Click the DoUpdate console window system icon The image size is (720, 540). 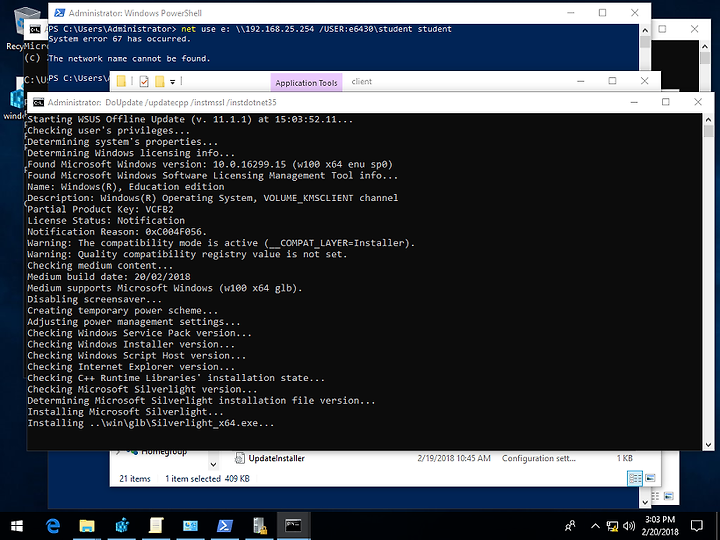39,102
